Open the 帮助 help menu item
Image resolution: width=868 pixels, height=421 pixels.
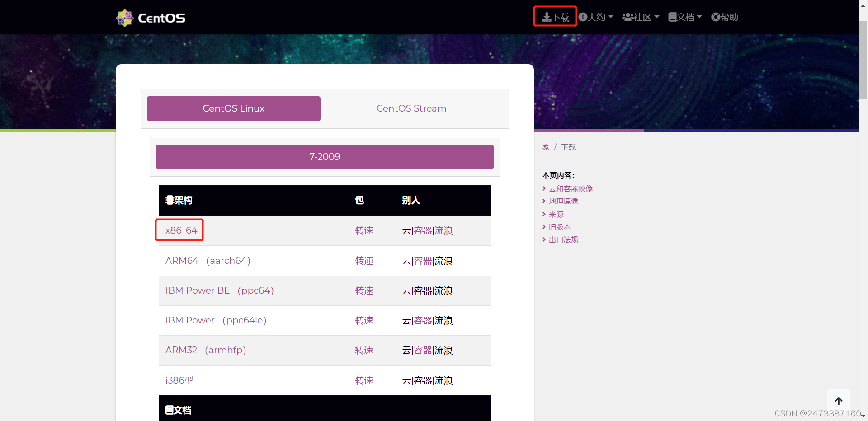point(725,17)
